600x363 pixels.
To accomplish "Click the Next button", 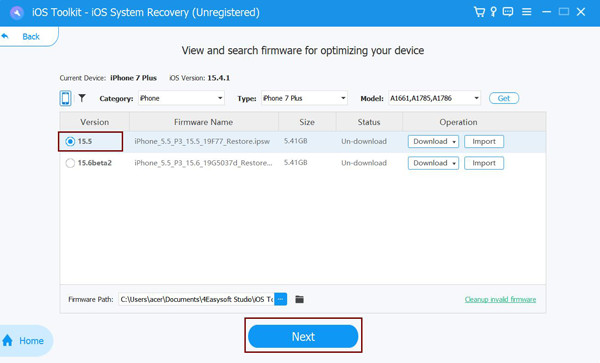I will point(303,336).
